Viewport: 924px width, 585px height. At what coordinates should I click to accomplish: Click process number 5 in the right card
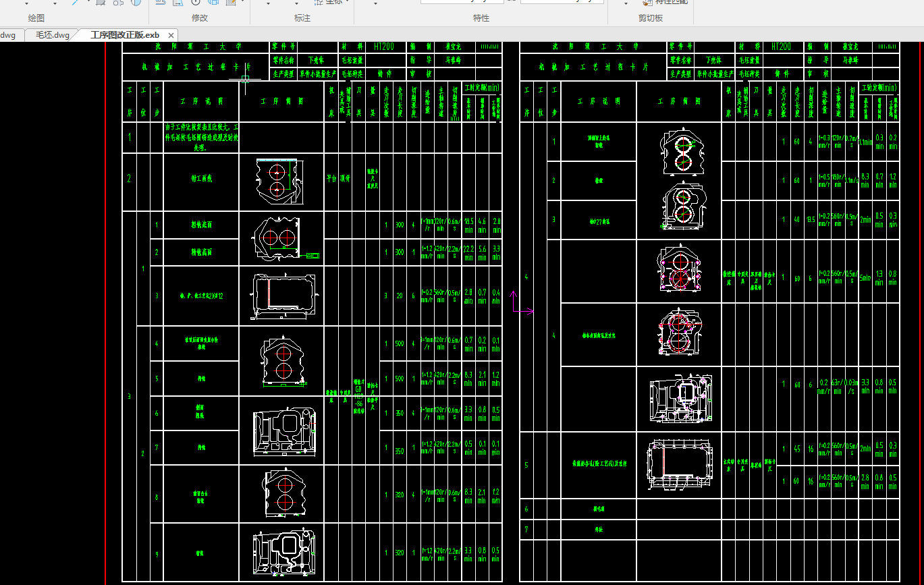point(526,465)
